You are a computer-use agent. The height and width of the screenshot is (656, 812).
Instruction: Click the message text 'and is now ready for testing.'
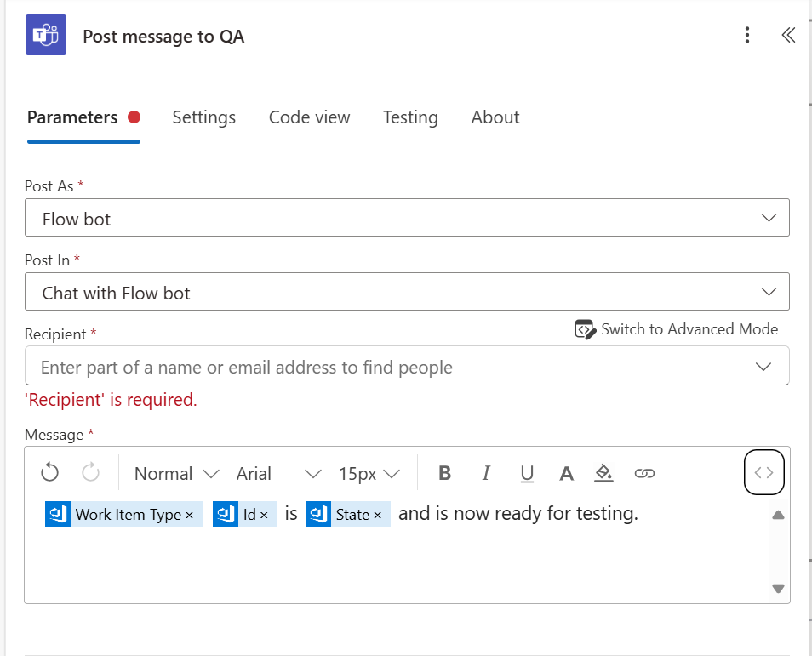(518, 514)
